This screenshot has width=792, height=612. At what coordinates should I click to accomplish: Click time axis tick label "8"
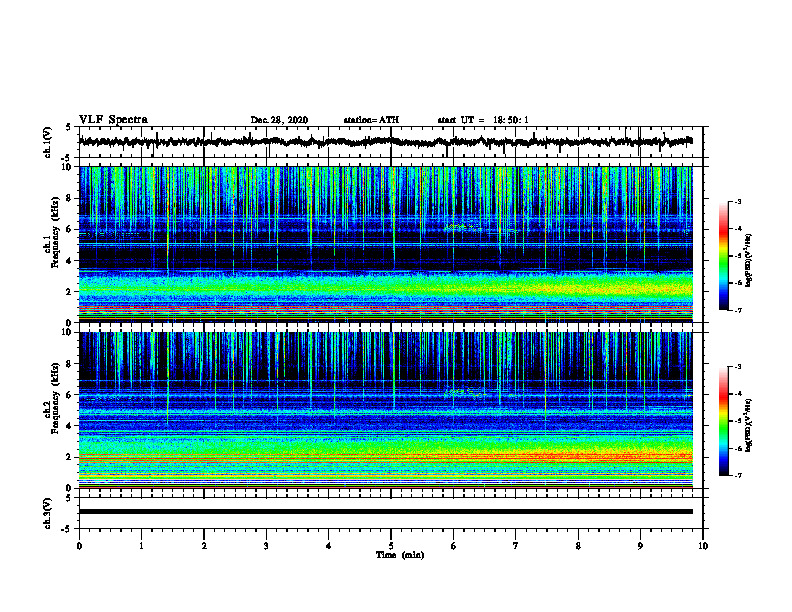(578, 546)
